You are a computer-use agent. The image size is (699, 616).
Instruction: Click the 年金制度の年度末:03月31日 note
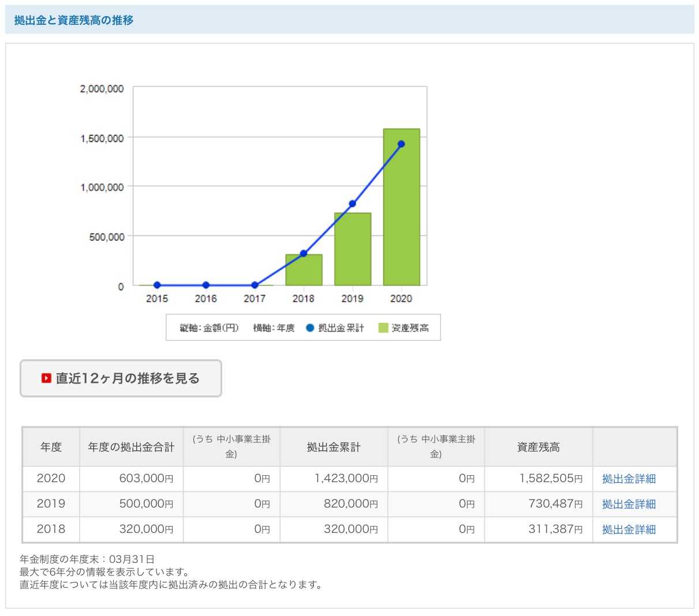pos(87,559)
